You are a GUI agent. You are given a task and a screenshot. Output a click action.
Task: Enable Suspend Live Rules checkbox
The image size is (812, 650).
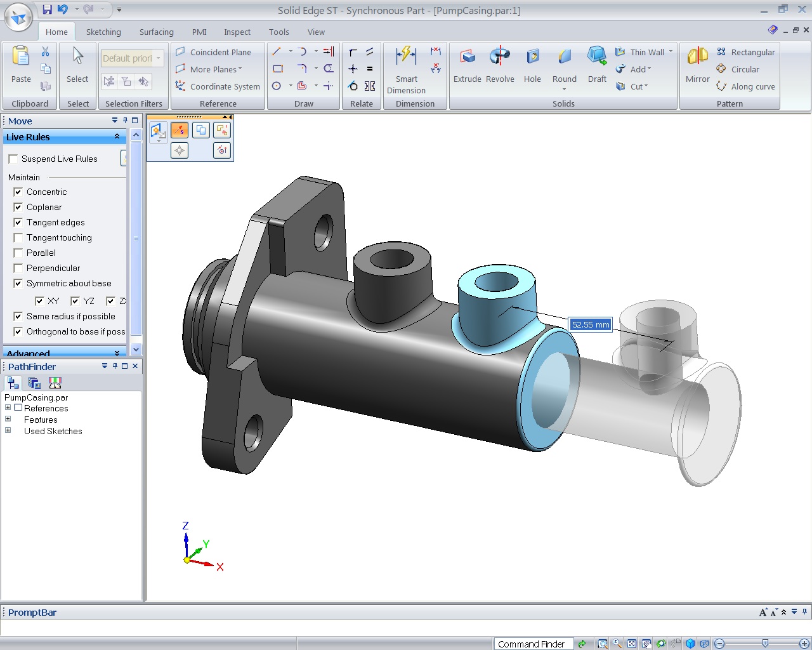tap(13, 159)
